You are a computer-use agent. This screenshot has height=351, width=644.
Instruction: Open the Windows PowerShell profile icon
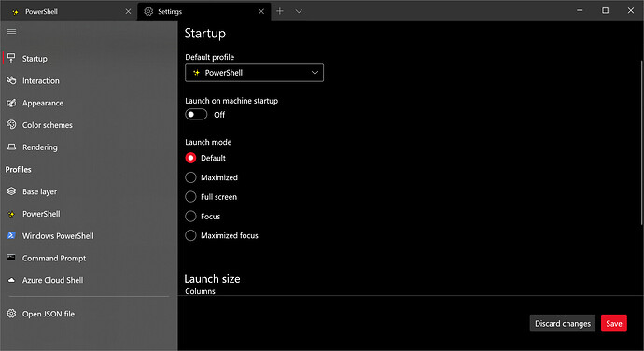click(11, 235)
